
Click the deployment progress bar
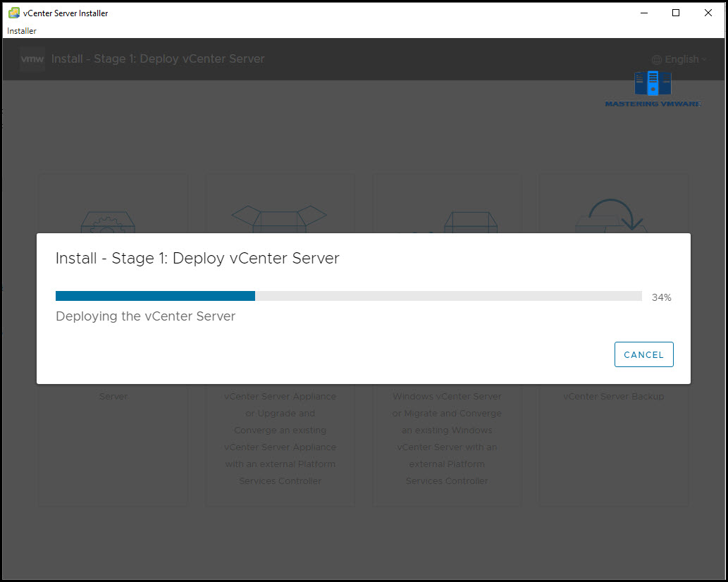coord(349,296)
